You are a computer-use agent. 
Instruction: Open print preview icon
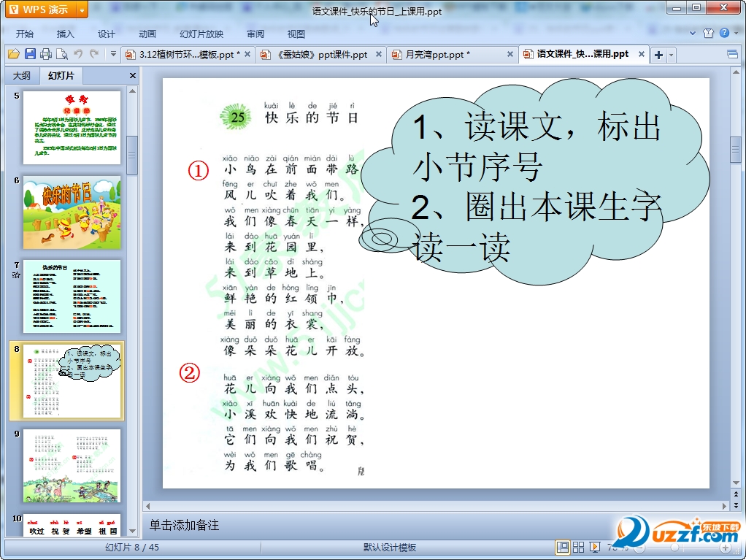62,54
